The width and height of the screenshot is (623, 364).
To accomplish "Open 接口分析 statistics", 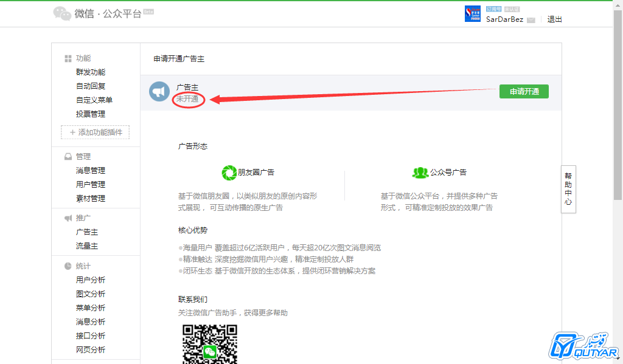I will point(91,336).
